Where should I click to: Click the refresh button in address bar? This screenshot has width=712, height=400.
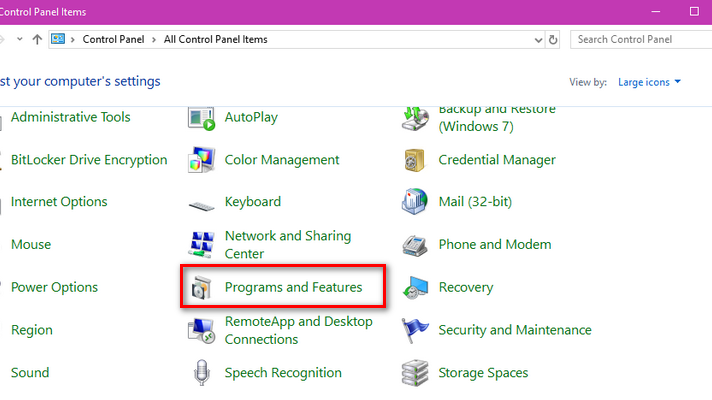click(553, 40)
